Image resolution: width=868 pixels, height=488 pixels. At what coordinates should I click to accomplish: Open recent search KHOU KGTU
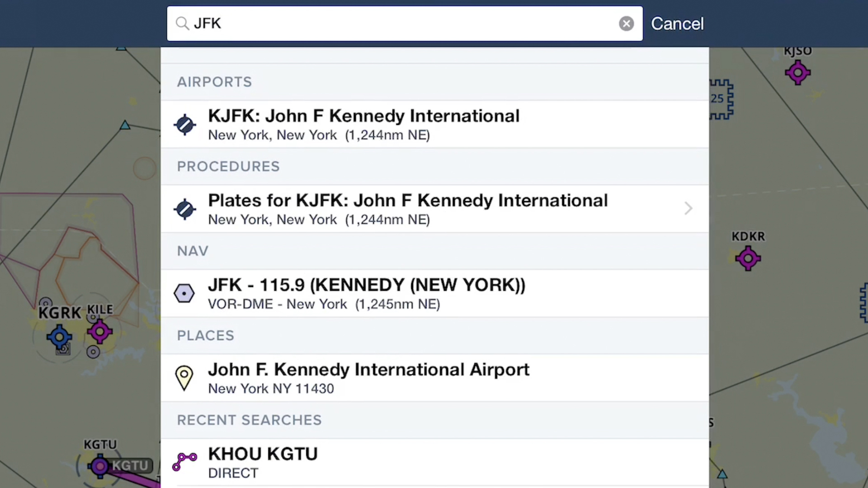click(434, 462)
